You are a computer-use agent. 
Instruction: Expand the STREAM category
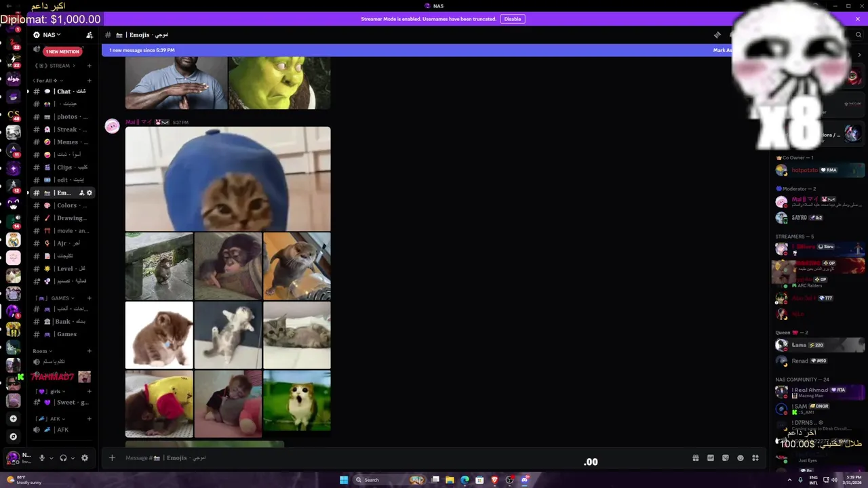(x=54, y=66)
